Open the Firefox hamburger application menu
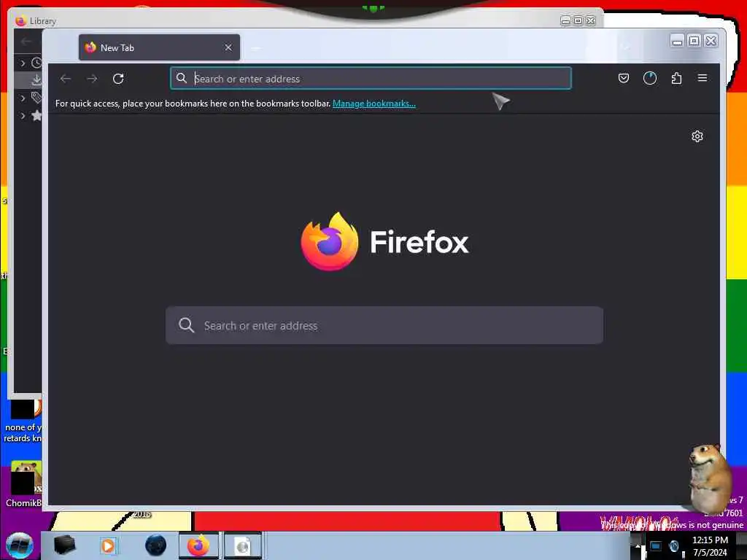Image resolution: width=747 pixels, height=560 pixels. pyautogui.click(x=703, y=77)
